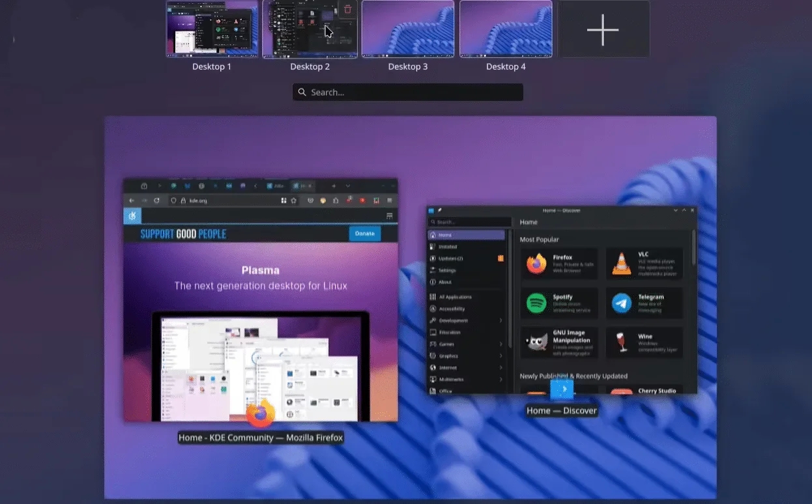The image size is (812, 504).
Task: Add a new virtual desktop with plus
Action: [603, 30]
